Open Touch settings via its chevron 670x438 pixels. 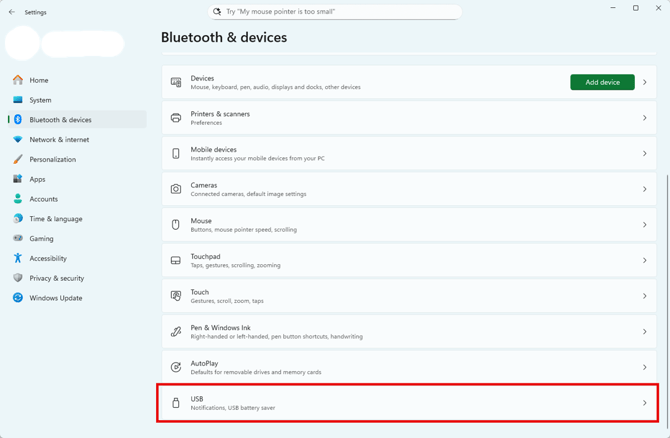click(644, 296)
